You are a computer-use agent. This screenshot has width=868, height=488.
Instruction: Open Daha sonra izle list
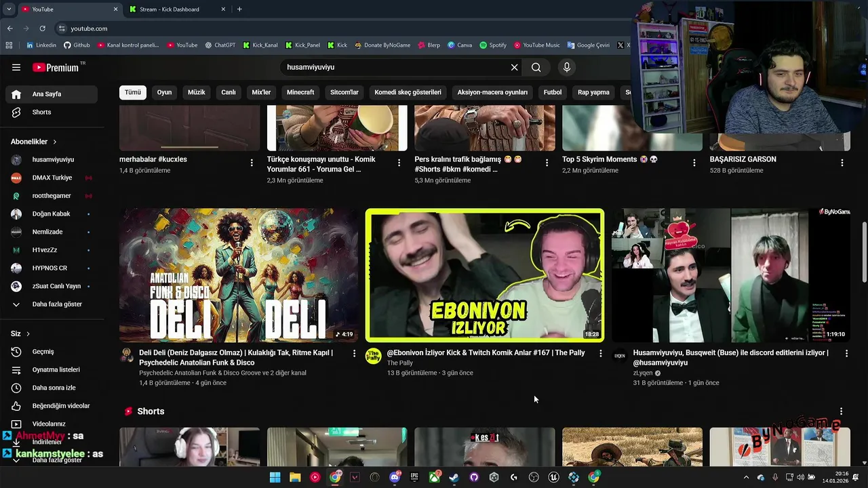(52, 388)
